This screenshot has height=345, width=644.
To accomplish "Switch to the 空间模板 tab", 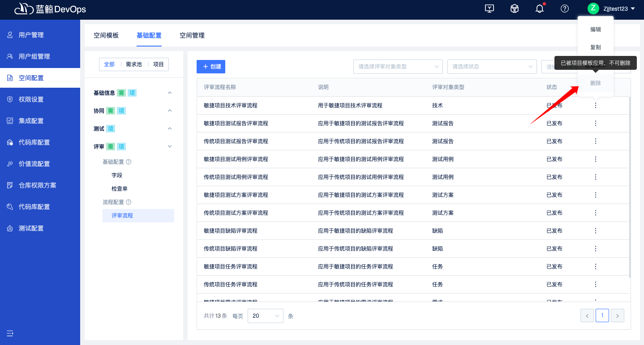I will click(106, 35).
